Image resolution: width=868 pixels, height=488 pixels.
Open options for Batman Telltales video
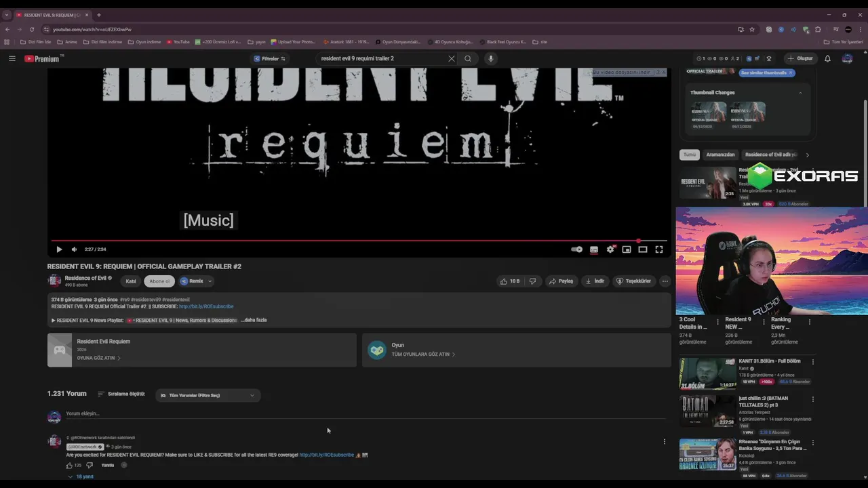pyautogui.click(x=813, y=399)
